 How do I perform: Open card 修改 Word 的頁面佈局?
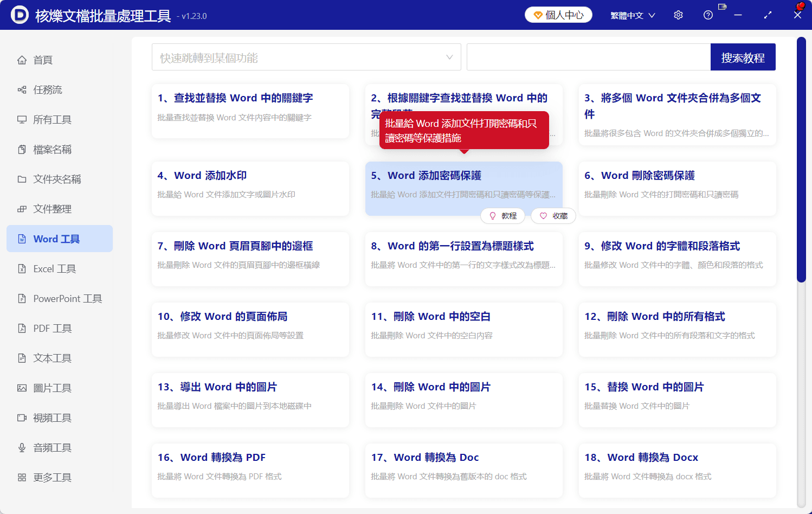250,330
